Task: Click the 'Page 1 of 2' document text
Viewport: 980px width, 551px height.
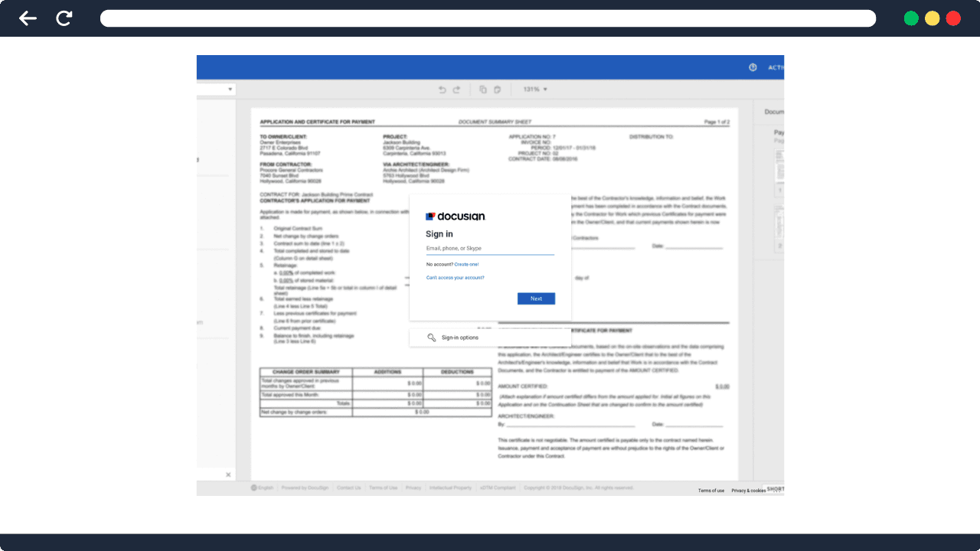Action: 717,122
